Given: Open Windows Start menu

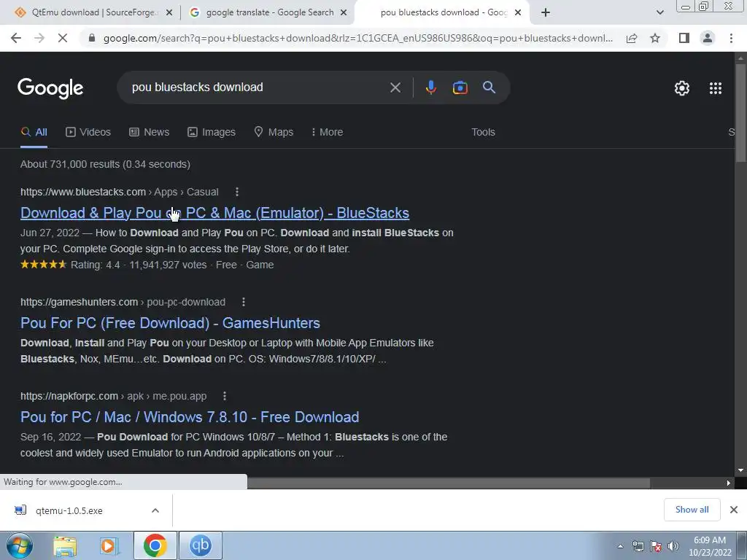Looking at the screenshot, I should click(x=20, y=545).
